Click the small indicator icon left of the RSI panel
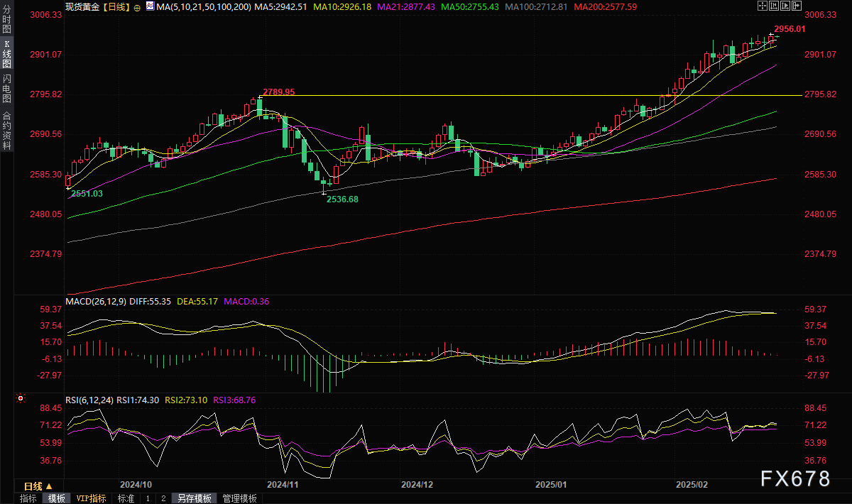852x504 pixels. (x=20, y=398)
